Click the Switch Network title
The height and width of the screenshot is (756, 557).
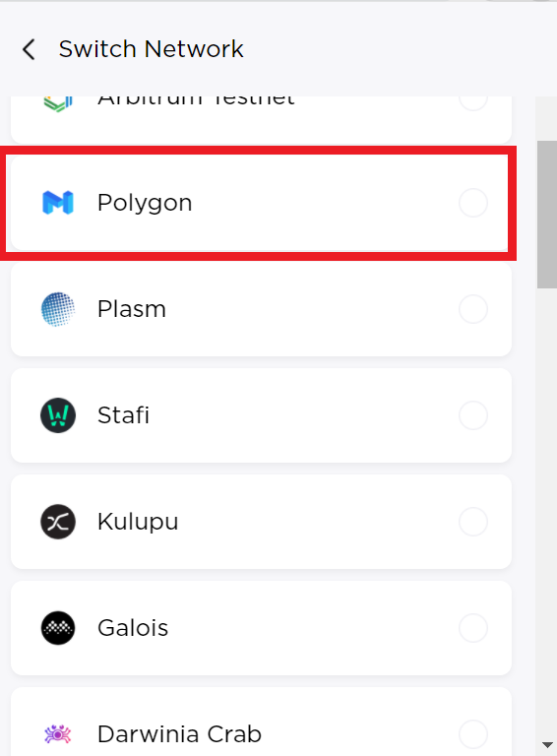point(151,49)
